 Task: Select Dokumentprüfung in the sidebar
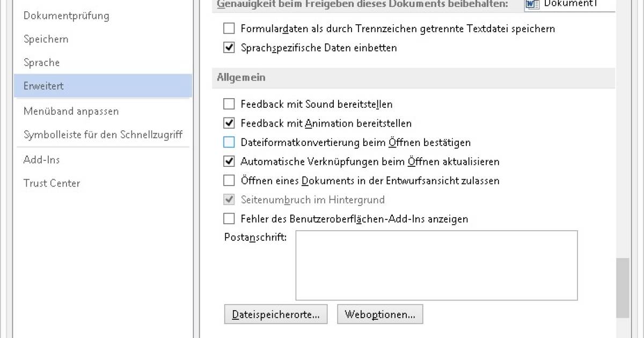pos(66,16)
